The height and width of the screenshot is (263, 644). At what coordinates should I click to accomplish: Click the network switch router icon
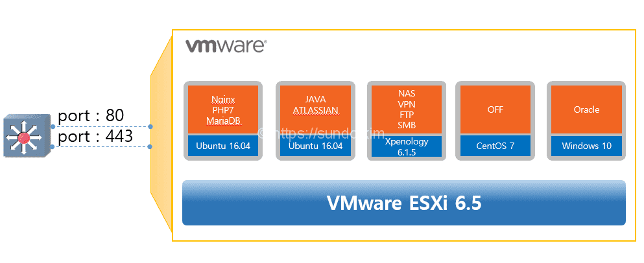(27, 136)
